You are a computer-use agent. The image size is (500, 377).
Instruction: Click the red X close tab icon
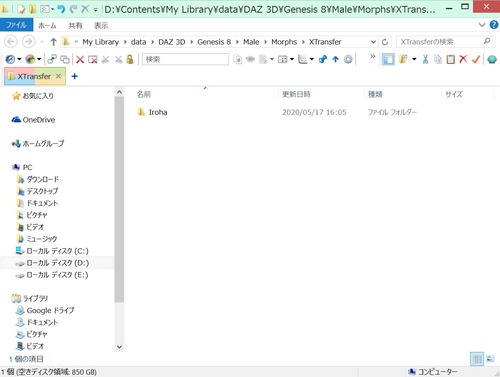(x=80, y=59)
